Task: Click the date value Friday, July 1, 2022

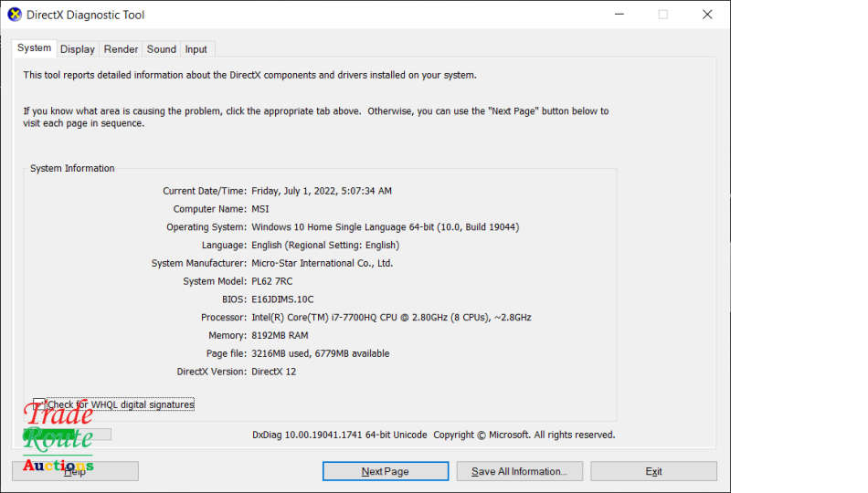Action: click(321, 191)
